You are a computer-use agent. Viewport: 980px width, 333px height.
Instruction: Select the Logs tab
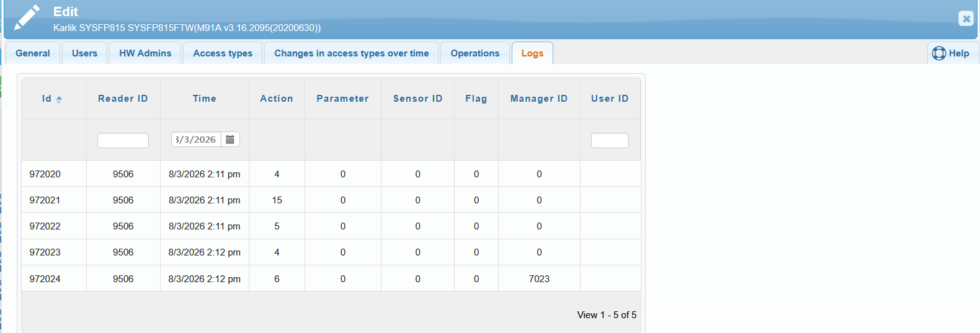coord(532,53)
